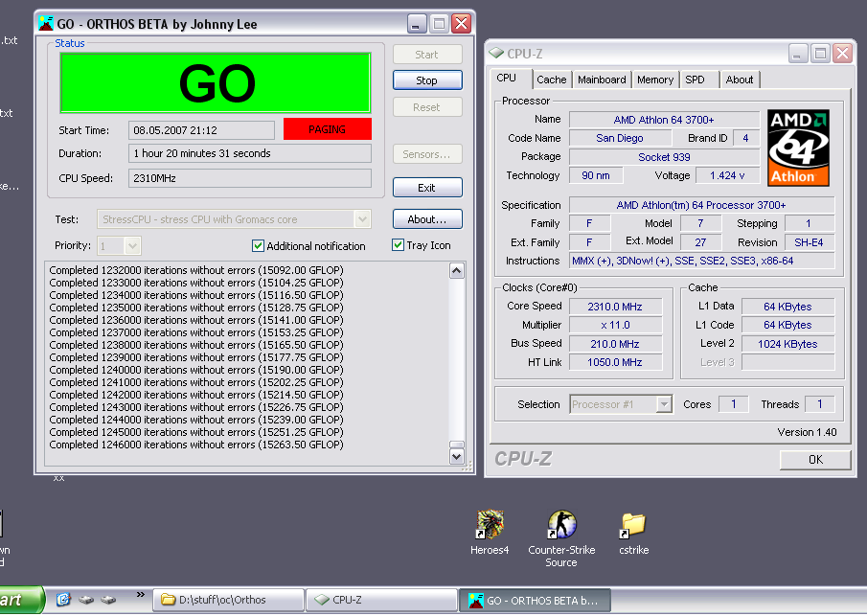Click the disabled Sensors... button

click(427, 154)
